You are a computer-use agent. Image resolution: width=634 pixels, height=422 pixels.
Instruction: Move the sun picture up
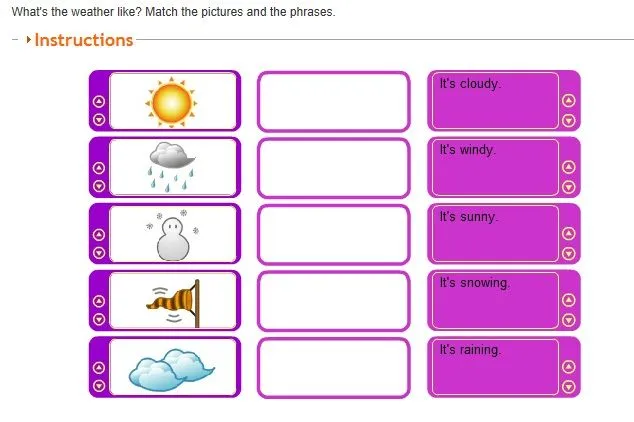99,101
